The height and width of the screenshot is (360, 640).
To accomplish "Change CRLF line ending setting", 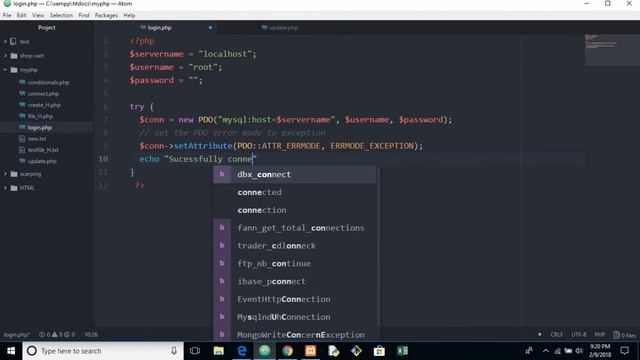I will coord(556,335).
